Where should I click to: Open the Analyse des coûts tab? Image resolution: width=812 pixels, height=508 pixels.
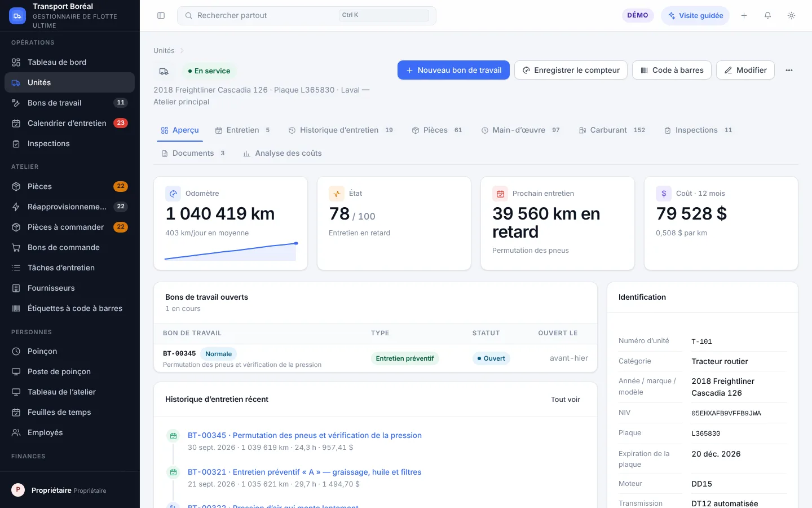click(x=282, y=154)
